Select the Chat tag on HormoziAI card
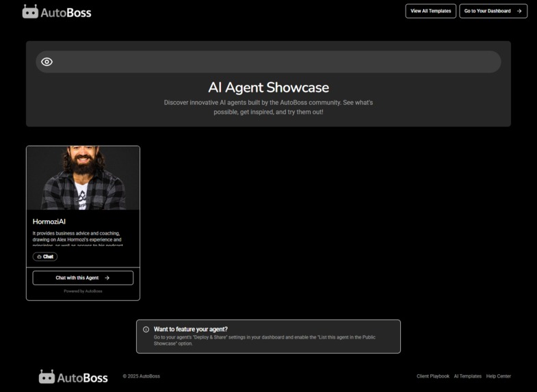This screenshot has width=537, height=392. pyautogui.click(x=45, y=257)
